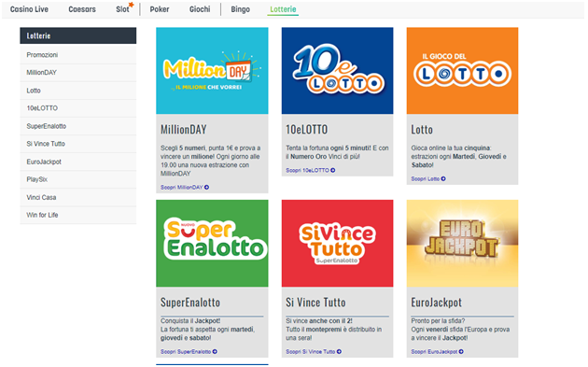
Task: Click 'Pronto per la sfida?' text
Action: 438,321
